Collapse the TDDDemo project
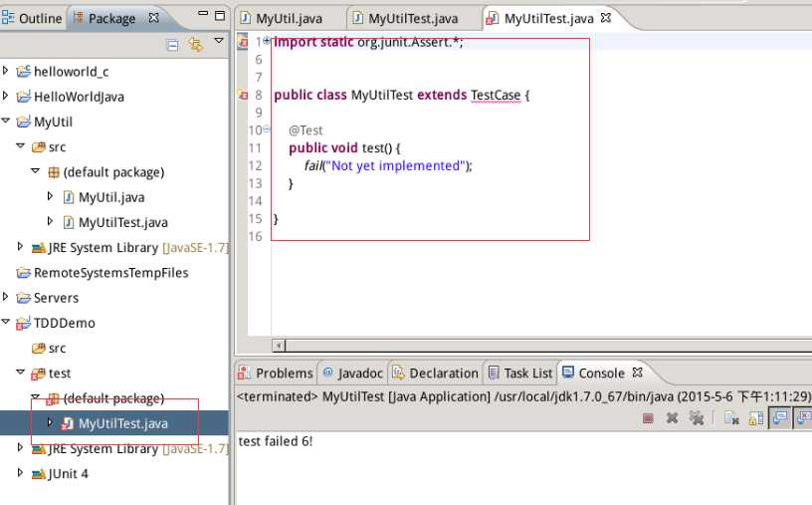The height and width of the screenshot is (505, 812). tap(6, 322)
